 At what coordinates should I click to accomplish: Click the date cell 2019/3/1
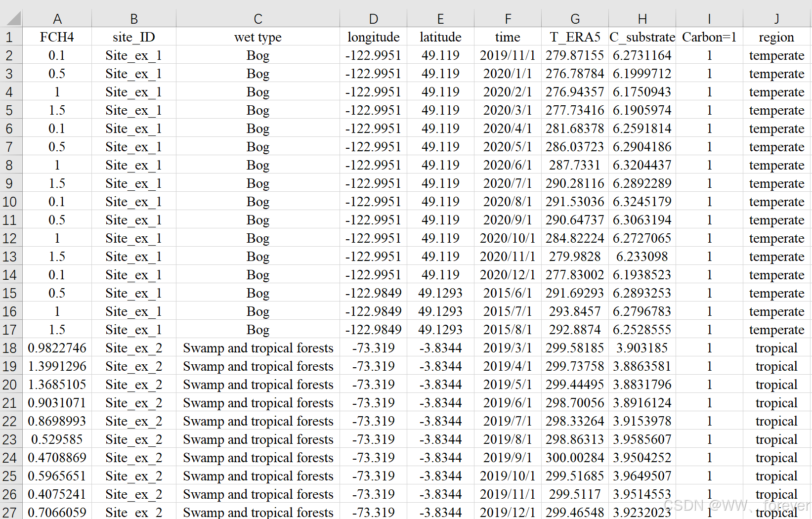(508, 347)
